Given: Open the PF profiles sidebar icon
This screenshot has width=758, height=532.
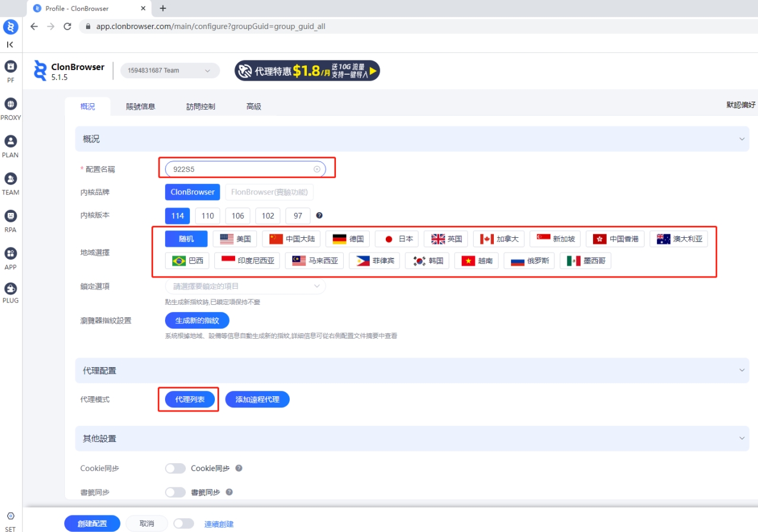Looking at the screenshot, I should [x=11, y=66].
